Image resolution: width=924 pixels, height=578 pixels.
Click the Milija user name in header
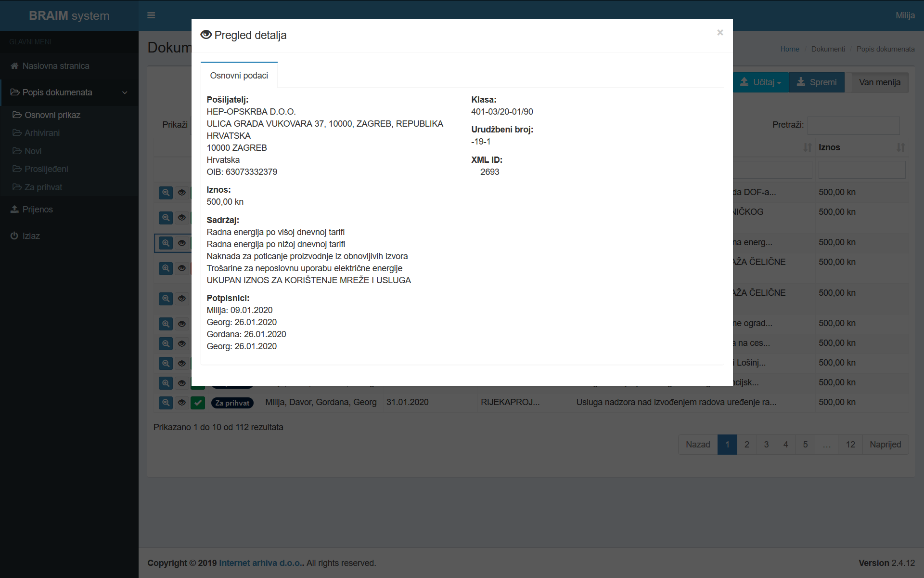[x=905, y=15]
